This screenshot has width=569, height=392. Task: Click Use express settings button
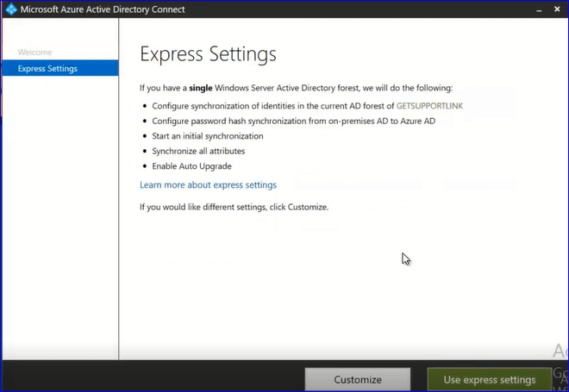click(490, 379)
